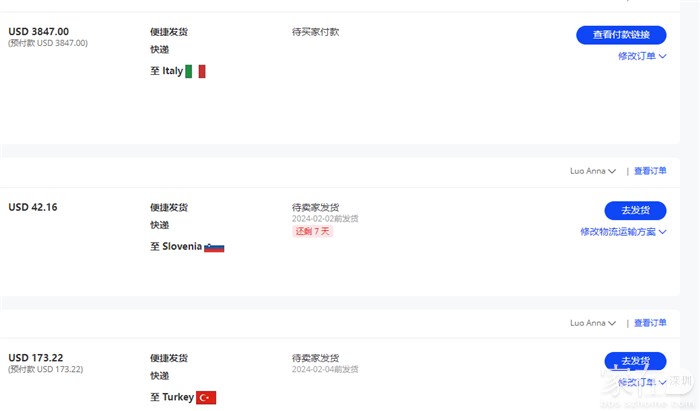Click 便捷发货 label on the Italy order
Image resolution: width=700 pixels, height=411 pixels.
pos(169,32)
